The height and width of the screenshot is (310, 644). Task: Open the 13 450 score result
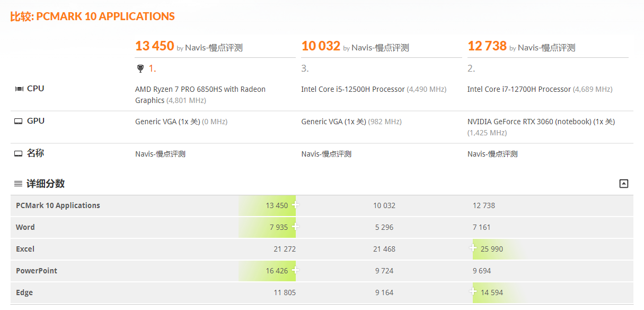155,46
